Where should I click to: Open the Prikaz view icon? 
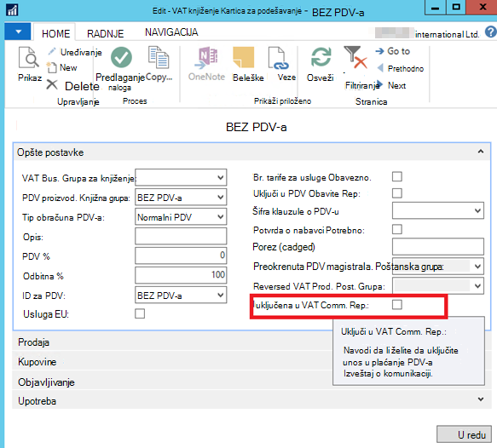[28, 58]
